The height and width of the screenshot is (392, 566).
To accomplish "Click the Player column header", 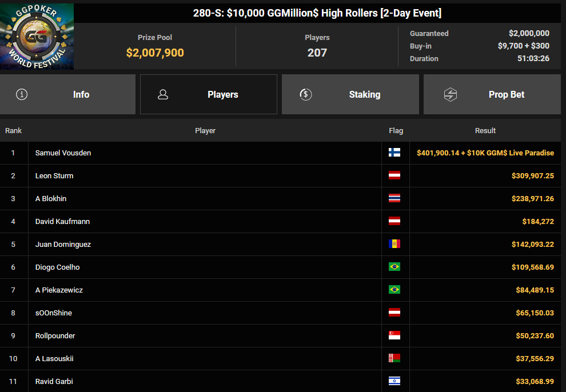I will pyautogui.click(x=205, y=130).
